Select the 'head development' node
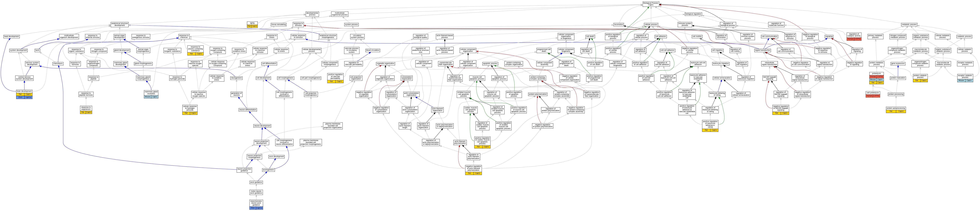Viewport: 980px width, 211px height. tap(11, 37)
